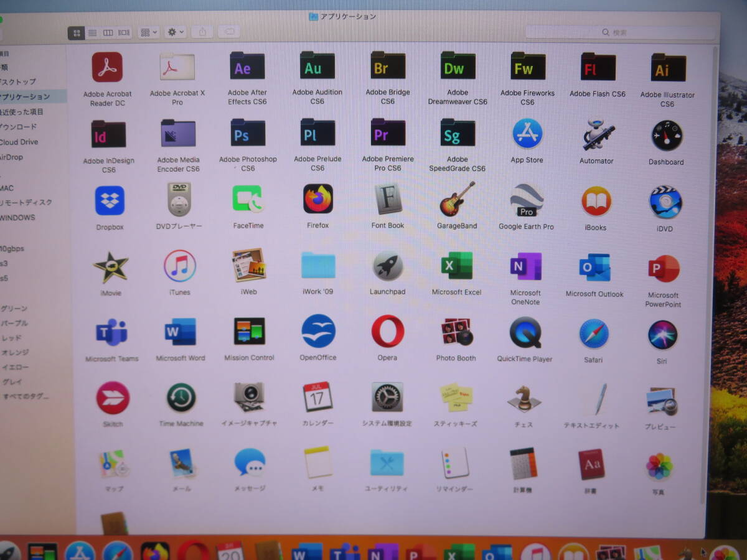Viewport: 747px width, 560px height.
Task: Select the カレンダー app icon
Action: [318, 397]
